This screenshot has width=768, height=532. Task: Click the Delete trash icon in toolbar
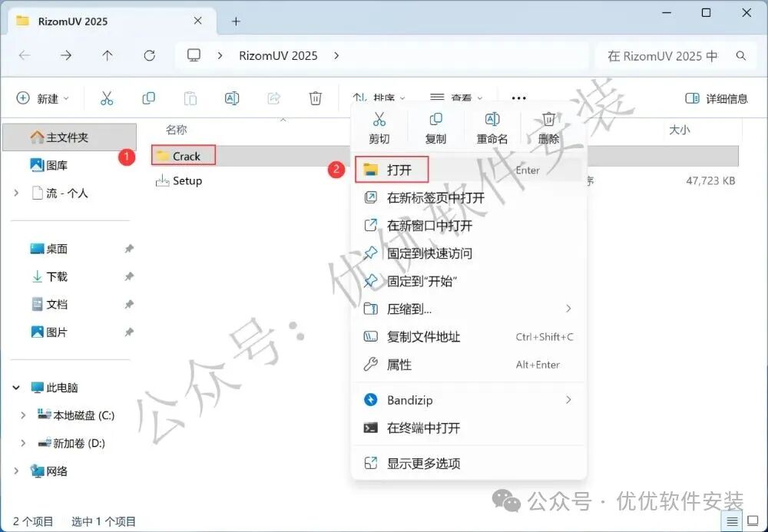pyautogui.click(x=316, y=98)
